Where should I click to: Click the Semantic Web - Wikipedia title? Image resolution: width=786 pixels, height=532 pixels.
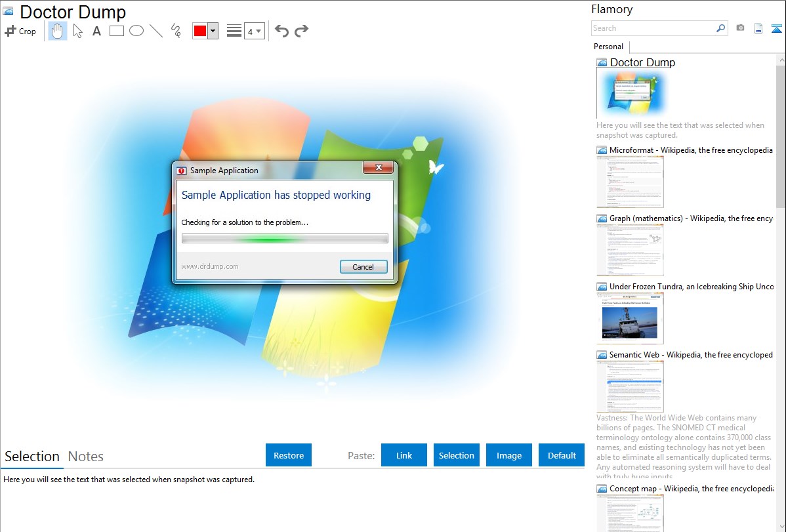click(691, 354)
